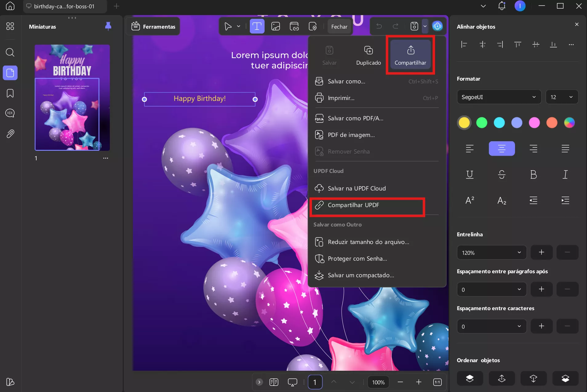This screenshot has height=392, width=587.
Task: Open the UPDF AI assistant icon
Action: point(437,26)
